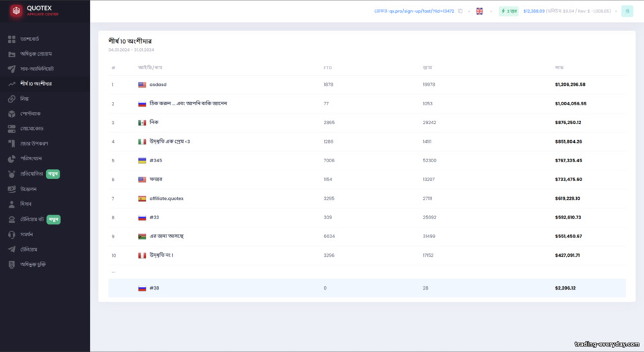Click the green new badge beside contests

click(x=53, y=174)
